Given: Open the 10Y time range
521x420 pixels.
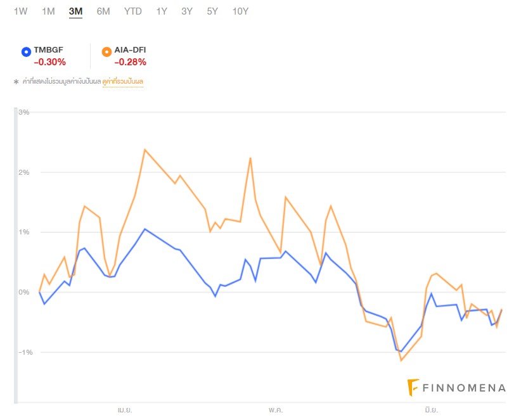Looking at the screenshot, I should point(240,11).
